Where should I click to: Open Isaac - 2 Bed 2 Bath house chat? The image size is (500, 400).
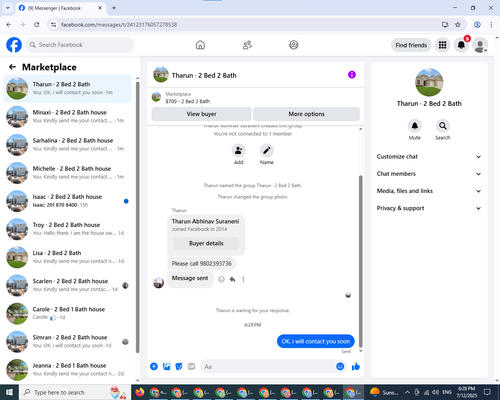click(x=67, y=201)
